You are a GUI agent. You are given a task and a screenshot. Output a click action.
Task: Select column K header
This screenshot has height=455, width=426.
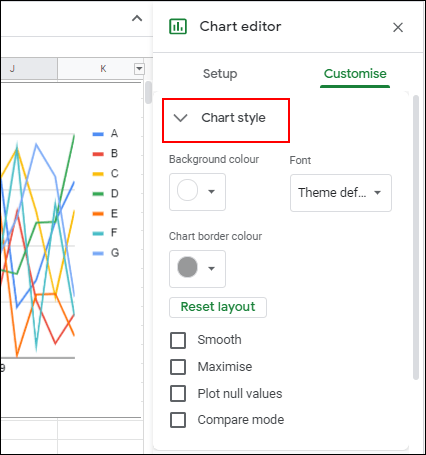click(x=101, y=69)
